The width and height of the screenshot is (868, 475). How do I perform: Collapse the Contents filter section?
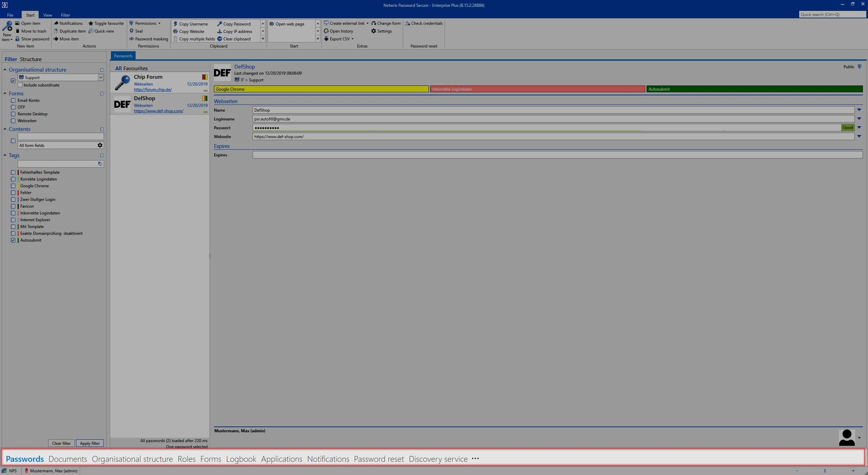(5, 129)
